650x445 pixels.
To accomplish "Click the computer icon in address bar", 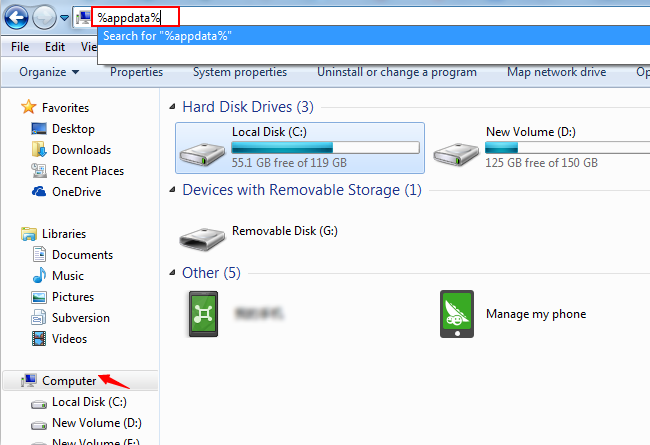I will coord(83,17).
